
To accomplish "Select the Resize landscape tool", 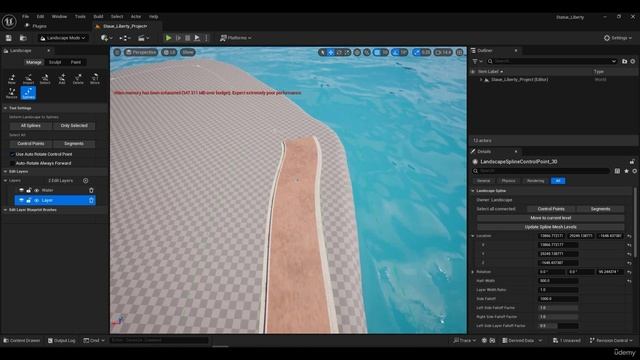I will click(12, 93).
